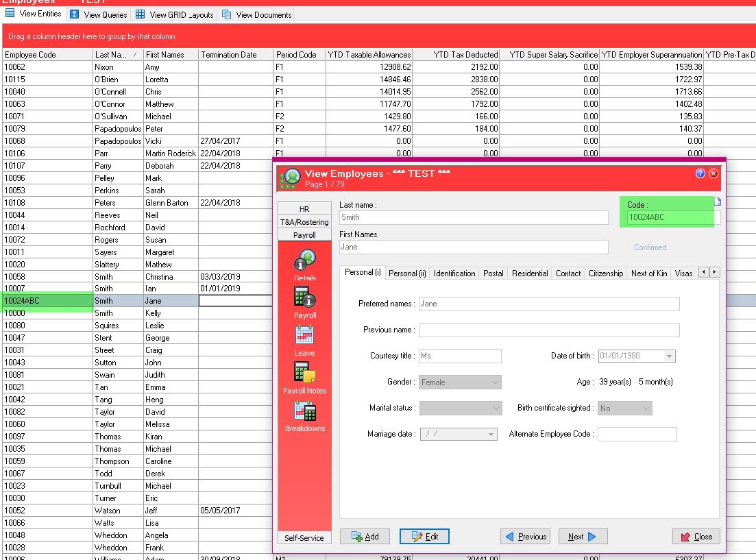Click the Add button
The width and height of the screenshot is (756, 560).
click(x=365, y=537)
